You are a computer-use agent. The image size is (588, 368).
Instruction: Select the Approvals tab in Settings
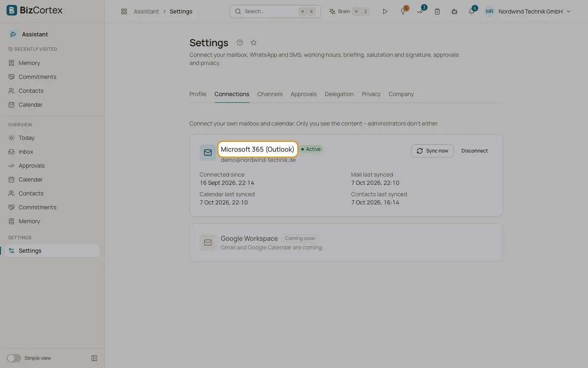[x=303, y=94]
